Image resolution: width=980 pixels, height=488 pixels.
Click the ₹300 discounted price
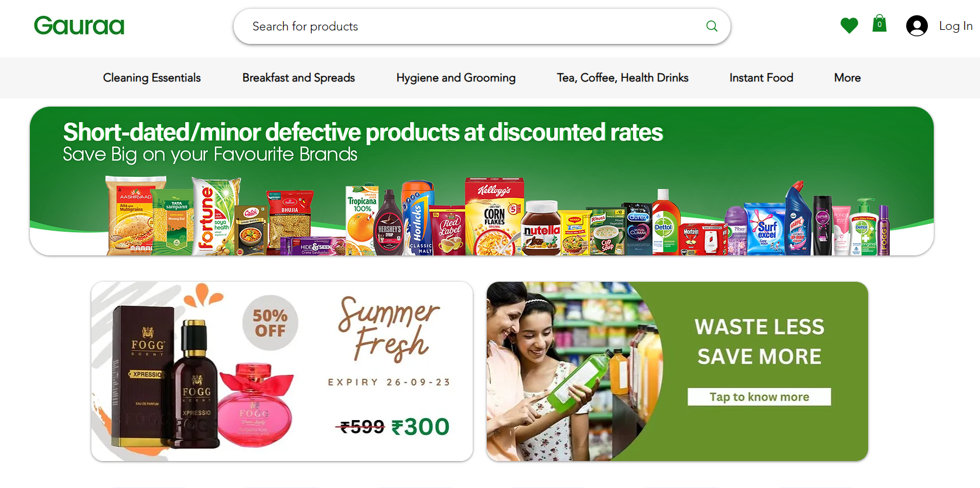pos(420,426)
